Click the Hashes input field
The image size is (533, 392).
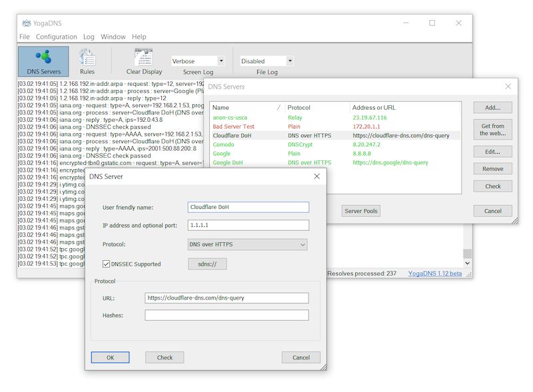[227, 315]
